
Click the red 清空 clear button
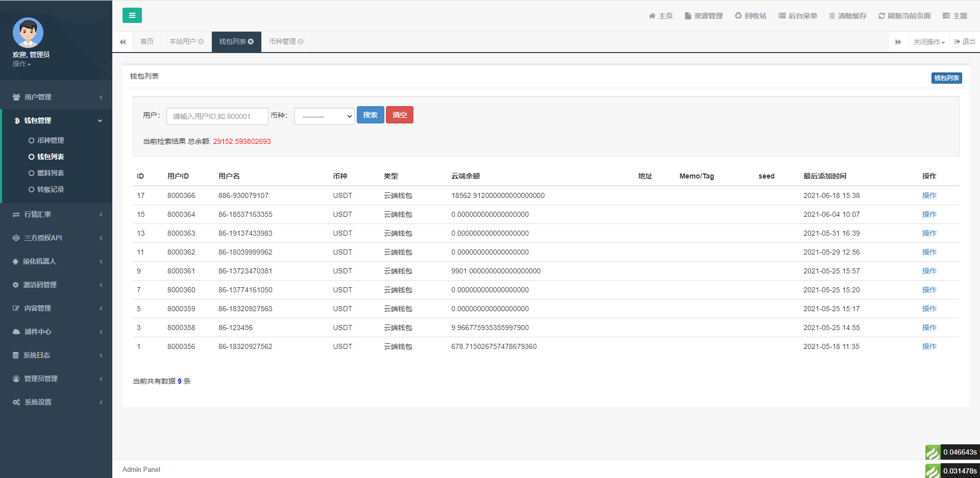click(399, 115)
